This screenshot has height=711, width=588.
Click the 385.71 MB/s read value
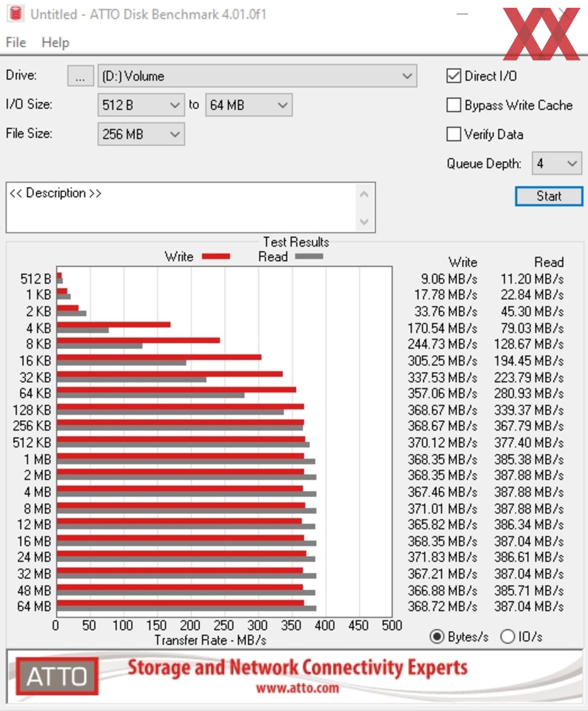529,590
